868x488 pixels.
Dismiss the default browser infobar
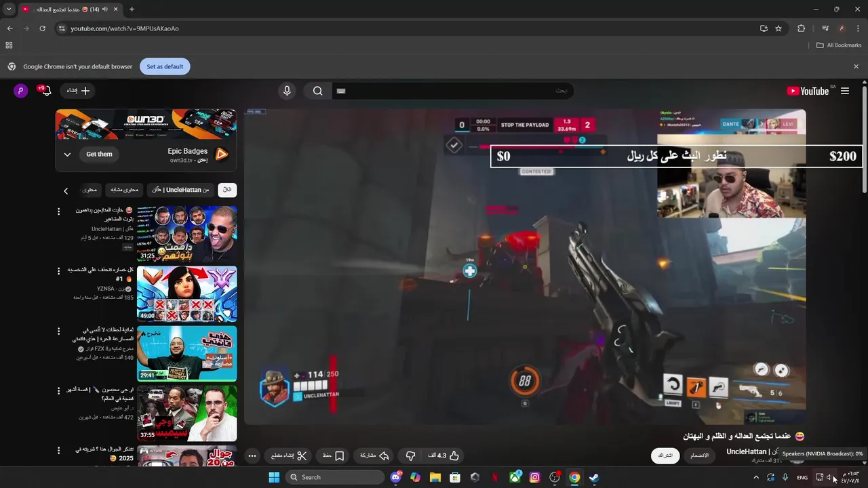pyautogui.click(x=856, y=66)
